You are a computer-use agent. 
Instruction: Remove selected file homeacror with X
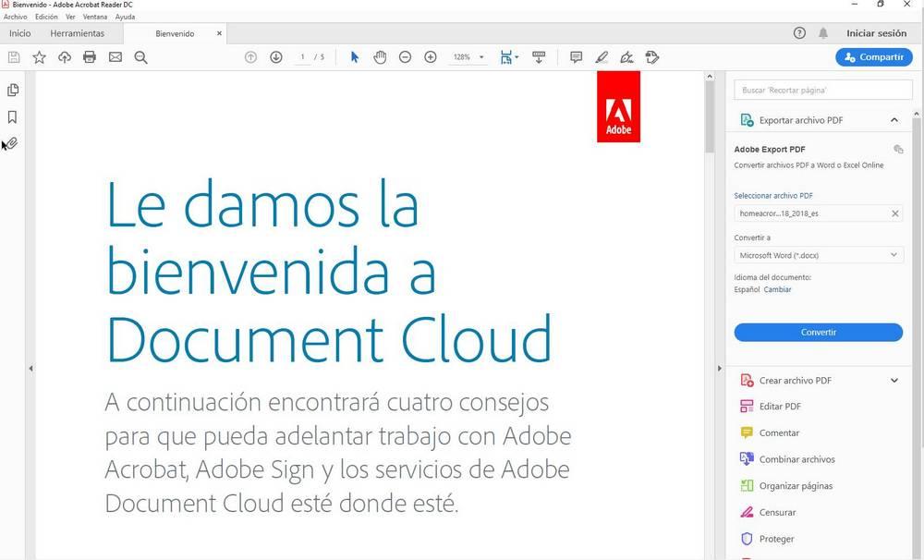tap(895, 213)
